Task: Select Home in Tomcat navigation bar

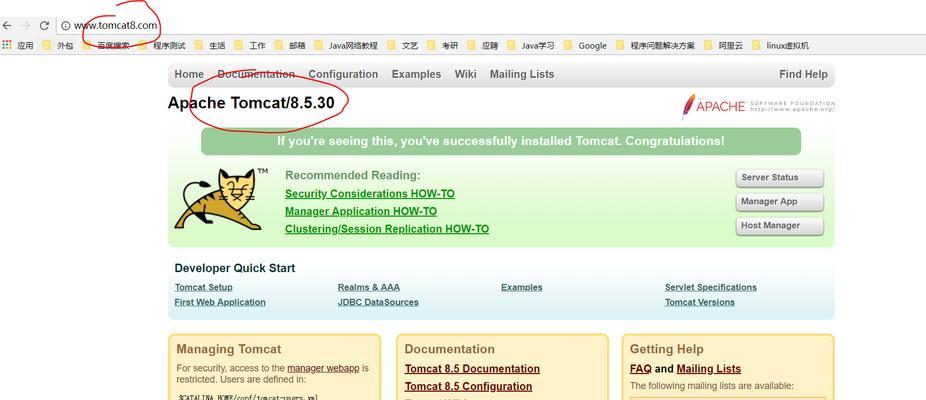Action: coord(189,74)
